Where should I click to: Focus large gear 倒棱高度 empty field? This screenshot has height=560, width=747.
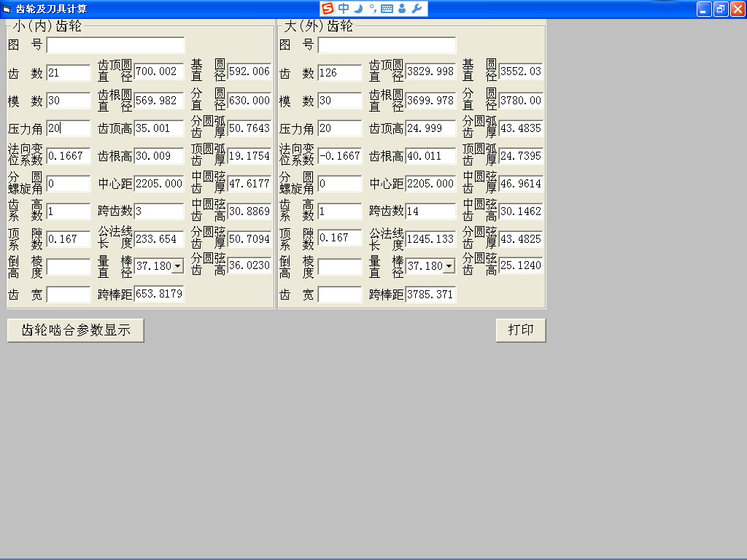(x=340, y=267)
